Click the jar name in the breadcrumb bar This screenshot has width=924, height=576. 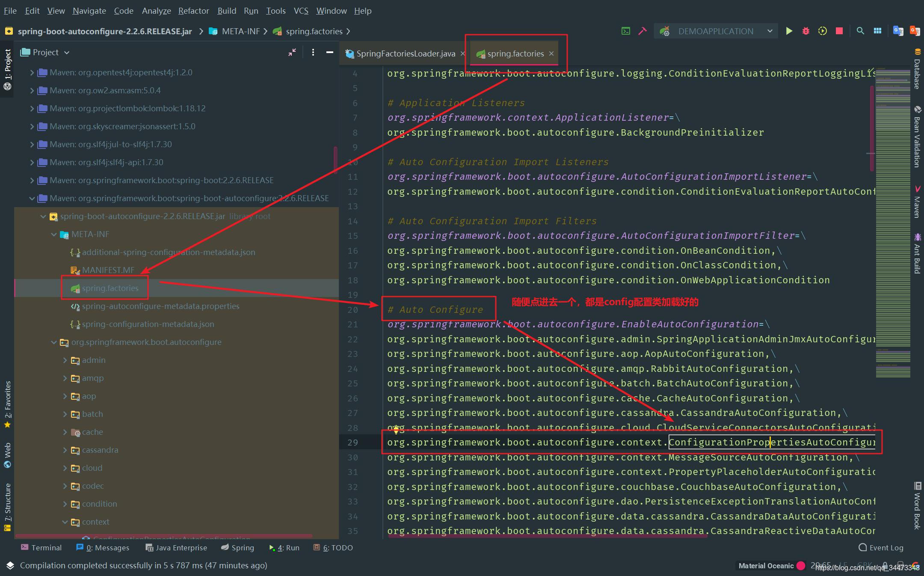pyautogui.click(x=105, y=31)
